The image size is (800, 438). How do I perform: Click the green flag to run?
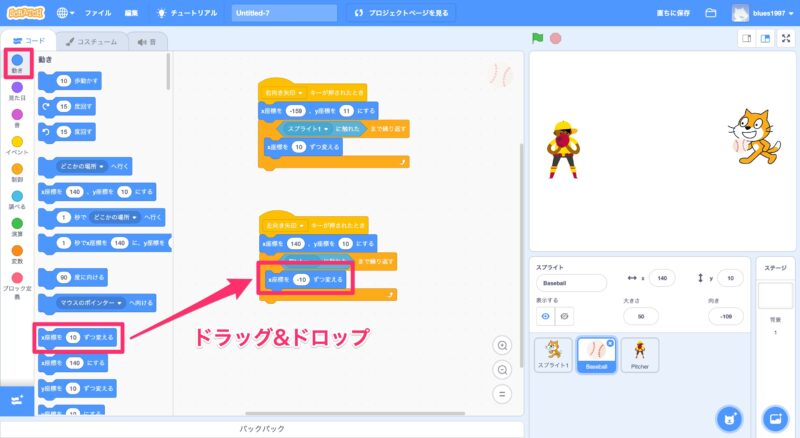[537, 39]
